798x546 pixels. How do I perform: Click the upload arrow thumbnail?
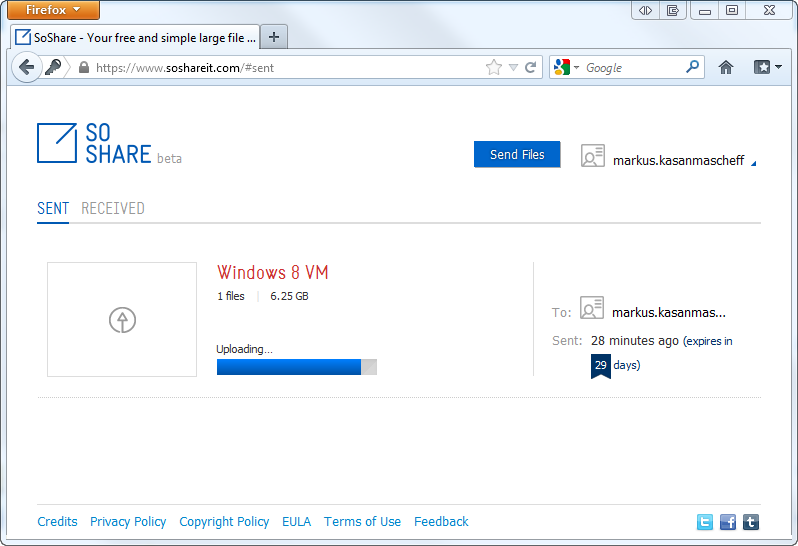[x=122, y=320]
